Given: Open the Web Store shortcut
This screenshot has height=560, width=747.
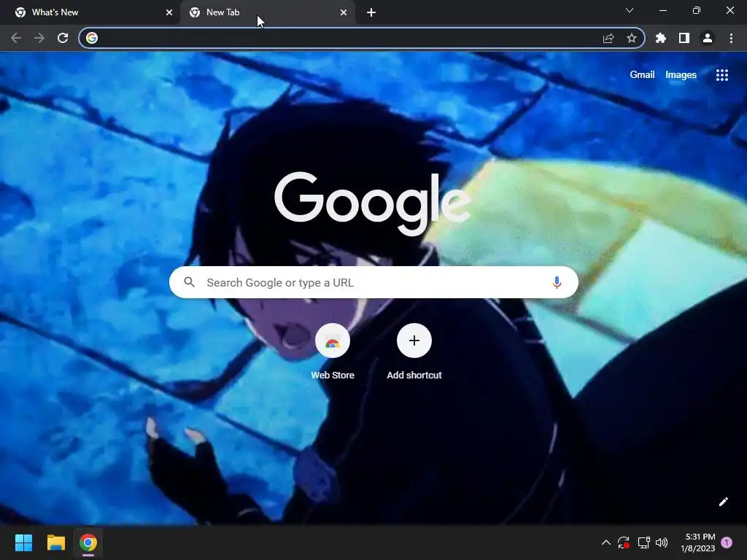Looking at the screenshot, I should pyautogui.click(x=333, y=351).
